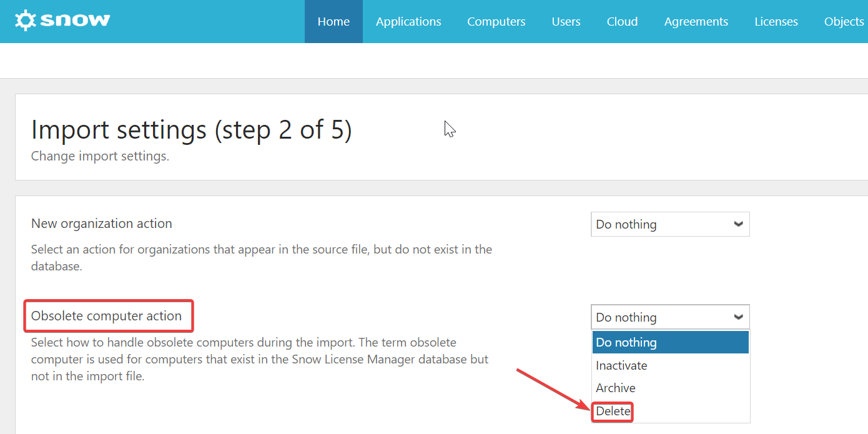Collapse Obsolete computer action dropdown
This screenshot has height=434, width=868.
click(x=670, y=317)
